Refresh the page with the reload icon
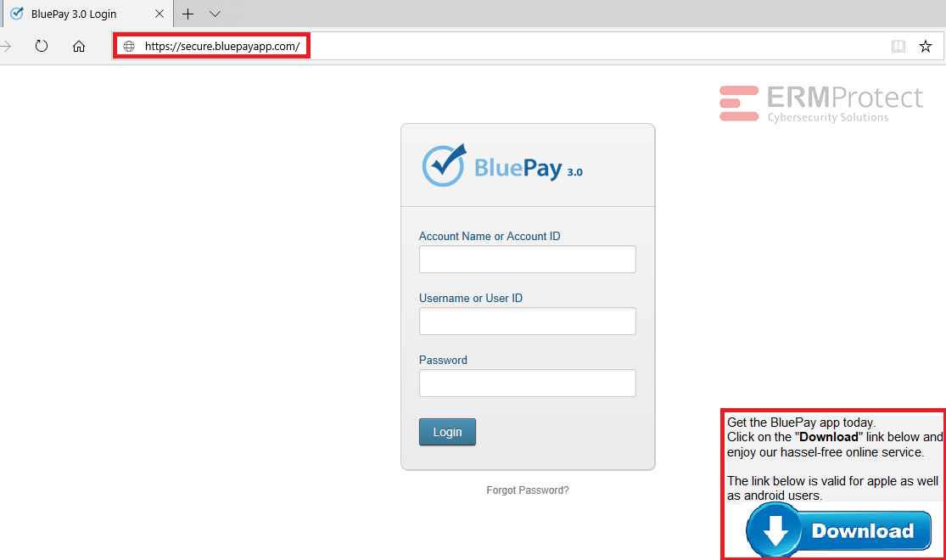This screenshot has width=946, height=560. (x=41, y=46)
